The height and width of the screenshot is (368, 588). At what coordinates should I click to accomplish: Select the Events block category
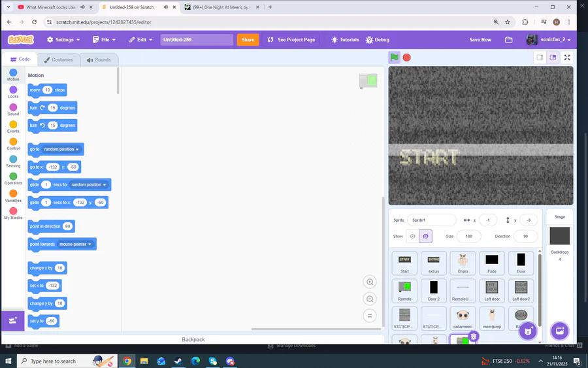click(13, 127)
